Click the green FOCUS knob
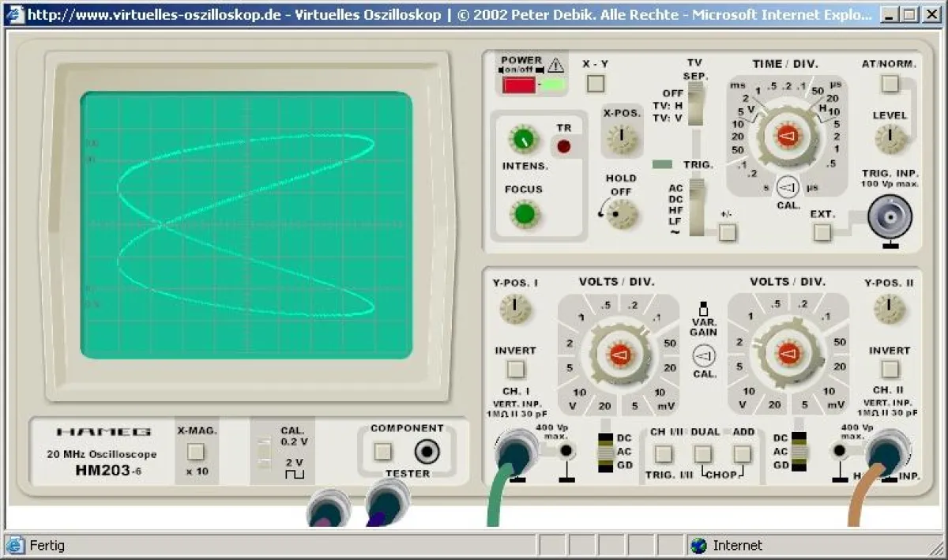 [523, 214]
